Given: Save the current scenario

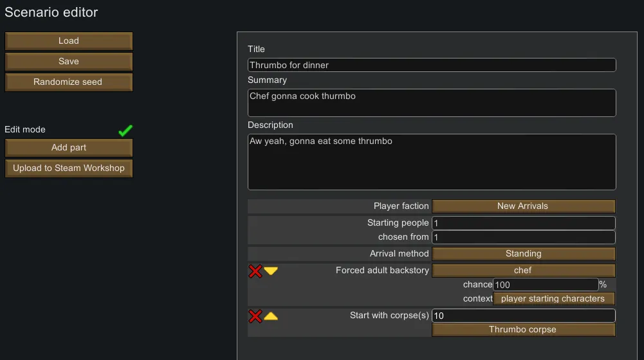Looking at the screenshot, I should pos(69,62).
